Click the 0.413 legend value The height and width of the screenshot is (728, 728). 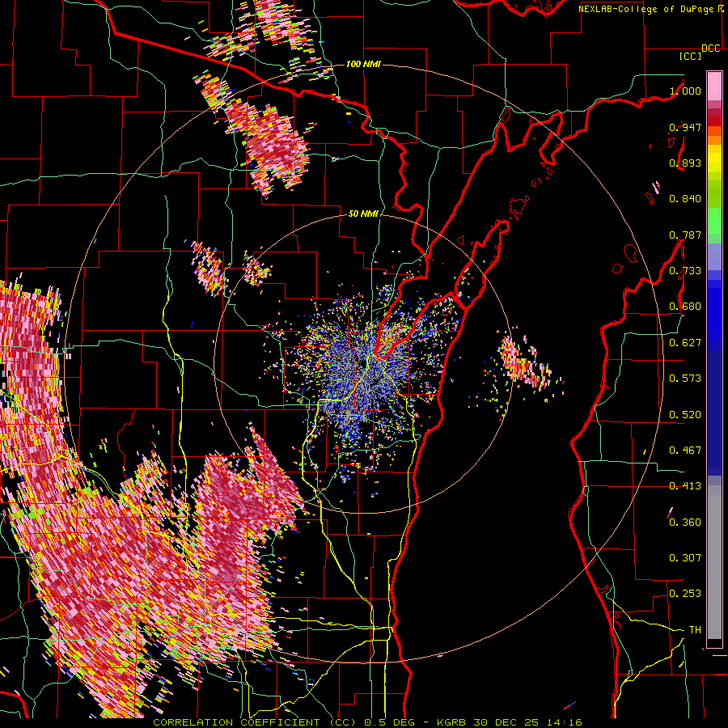coord(685,486)
